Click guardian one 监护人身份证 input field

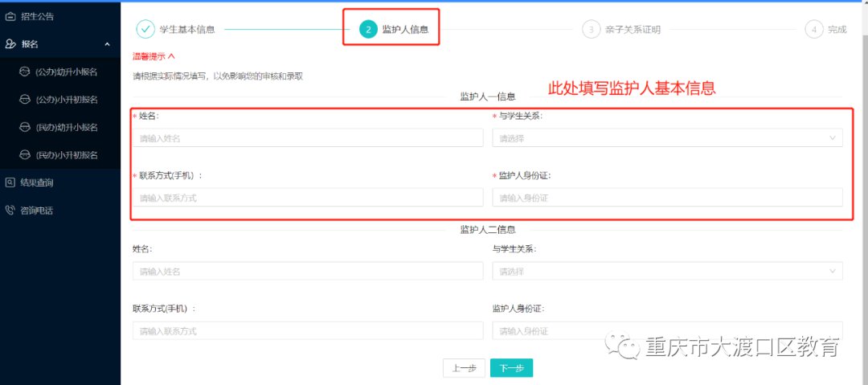point(667,198)
